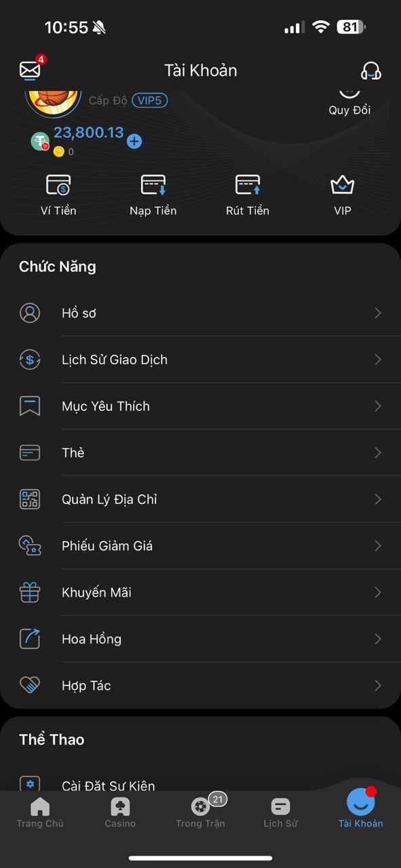Open the VIP crown icon
The image size is (401, 868).
(343, 185)
